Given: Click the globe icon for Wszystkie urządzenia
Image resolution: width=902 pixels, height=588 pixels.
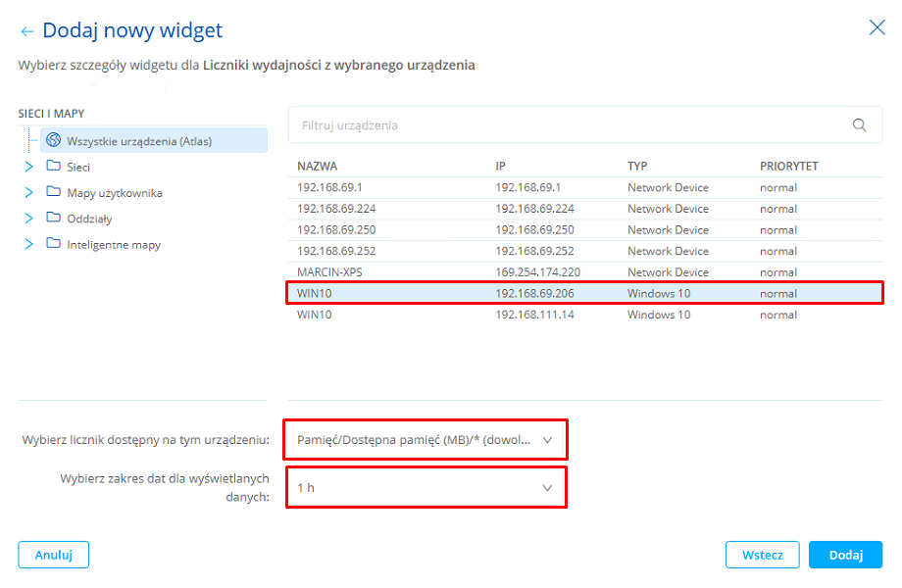Looking at the screenshot, I should click(x=53, y=140).
